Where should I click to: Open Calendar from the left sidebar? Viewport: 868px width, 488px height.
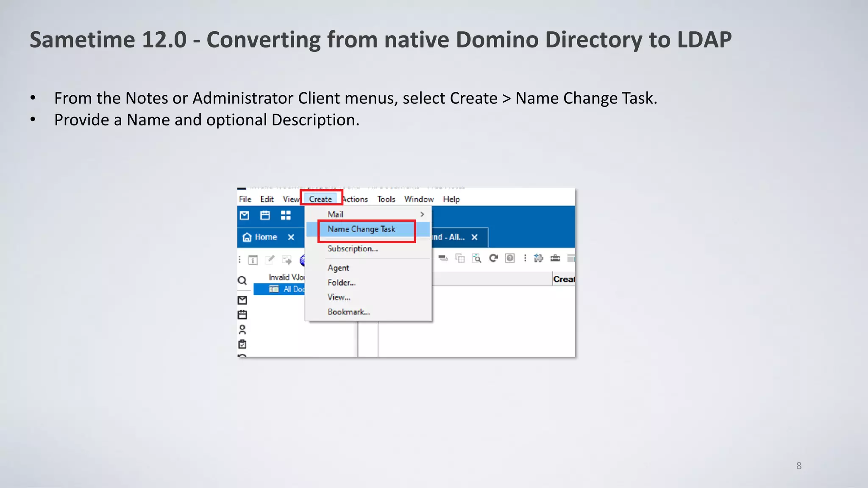point(242,315)
